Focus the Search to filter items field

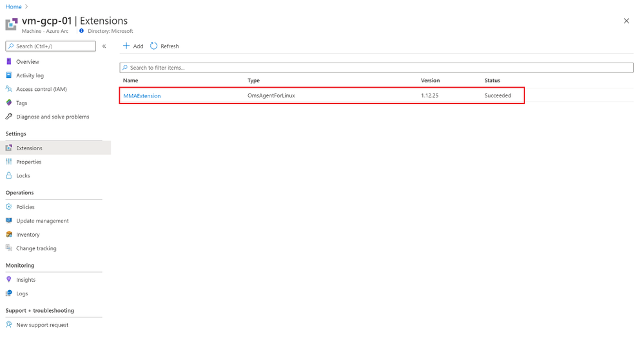click(x=376, y=67)
